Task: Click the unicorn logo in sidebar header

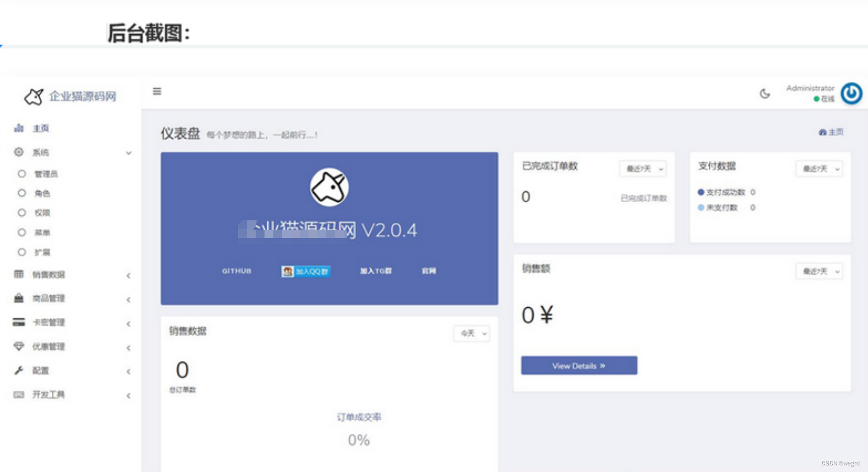Action: pyautogui.click(x=34, y=96)
